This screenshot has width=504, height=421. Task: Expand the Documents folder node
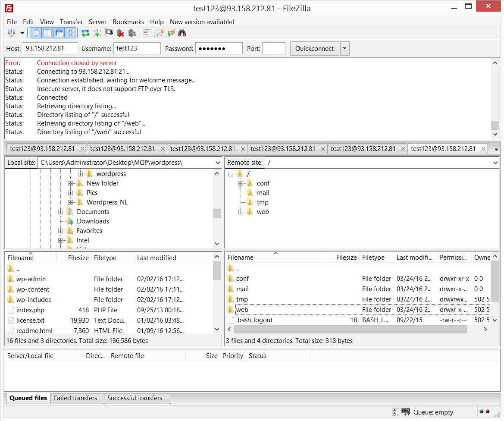60,212
